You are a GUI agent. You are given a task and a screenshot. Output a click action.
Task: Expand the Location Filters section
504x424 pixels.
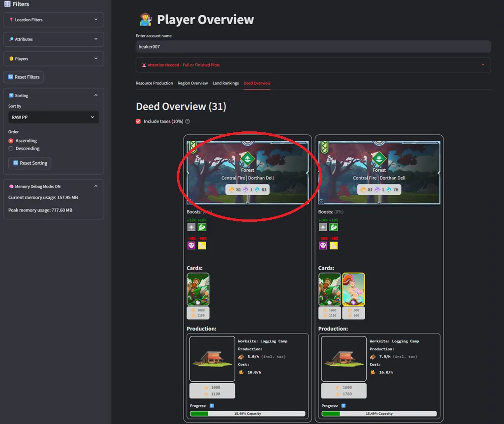53,20
